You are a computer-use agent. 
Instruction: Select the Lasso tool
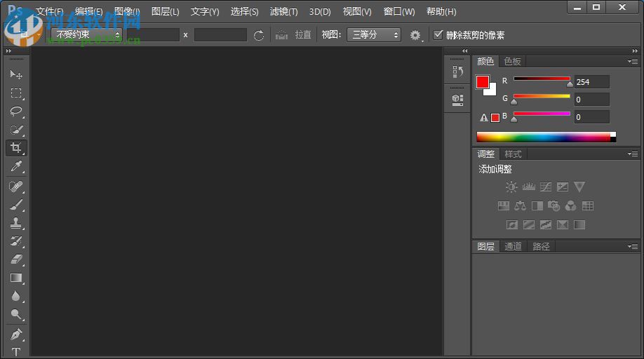click(x=16, y=111)
